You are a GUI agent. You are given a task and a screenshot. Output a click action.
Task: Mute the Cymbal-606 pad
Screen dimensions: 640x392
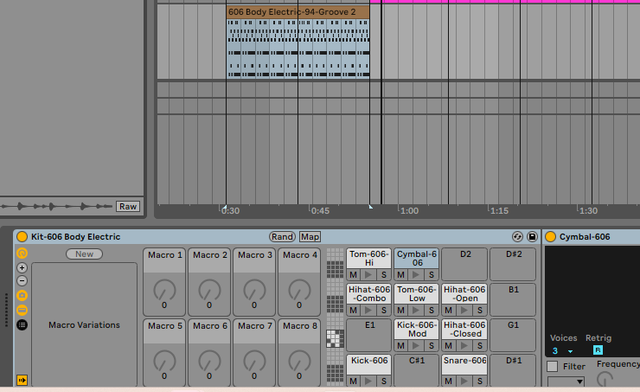[401, 275]
